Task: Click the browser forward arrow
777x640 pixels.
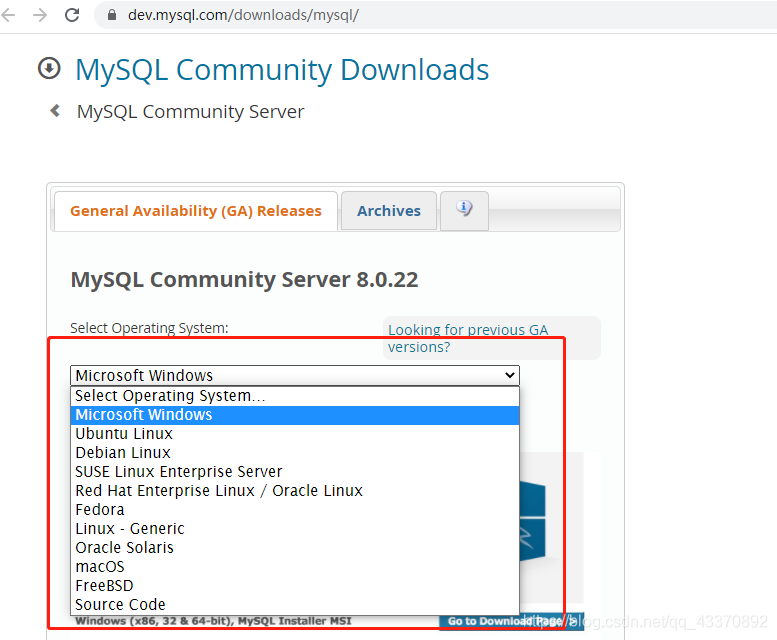Action: [40, 15]
